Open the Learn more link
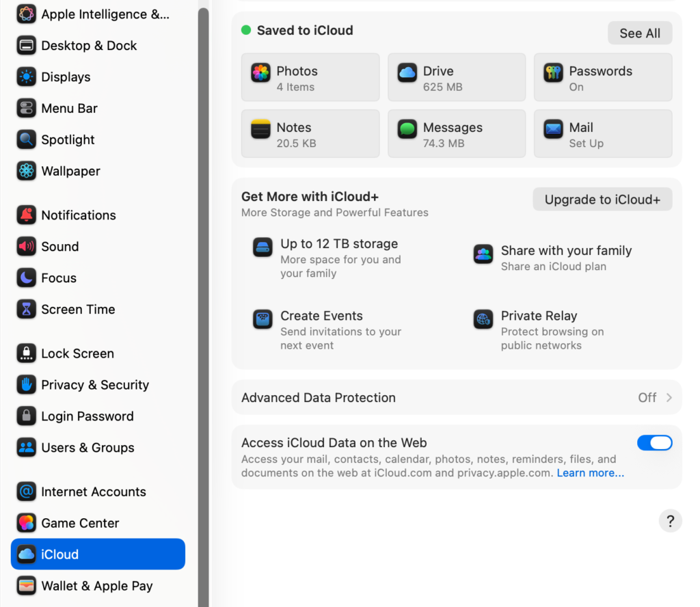Image resolution: width=700 pixels, height=607 pixels. 590,472
